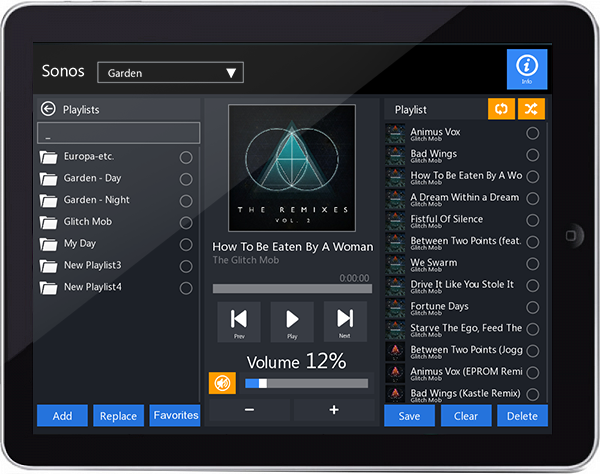
Task: Click the Glitch Mob folder icon
Action: click(x=48, y=222)
